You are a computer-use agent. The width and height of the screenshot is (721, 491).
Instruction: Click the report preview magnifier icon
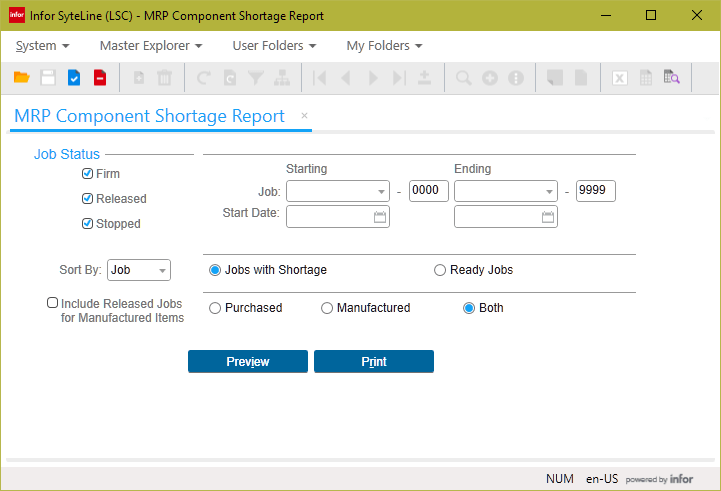coord(671,77)
